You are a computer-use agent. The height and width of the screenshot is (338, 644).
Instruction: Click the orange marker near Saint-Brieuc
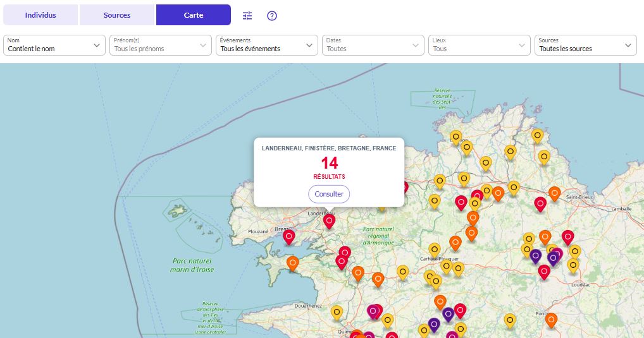[x=555, y=193]
